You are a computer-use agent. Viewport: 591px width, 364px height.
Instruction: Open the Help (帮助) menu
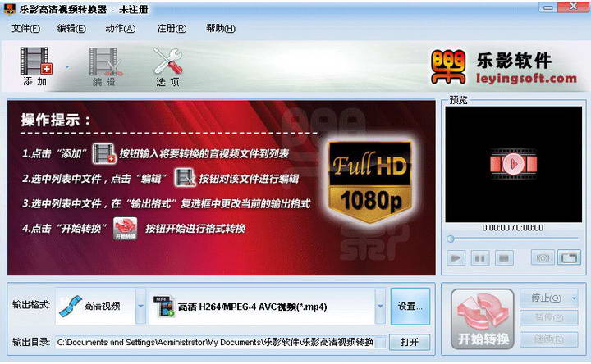coord(221,29)
